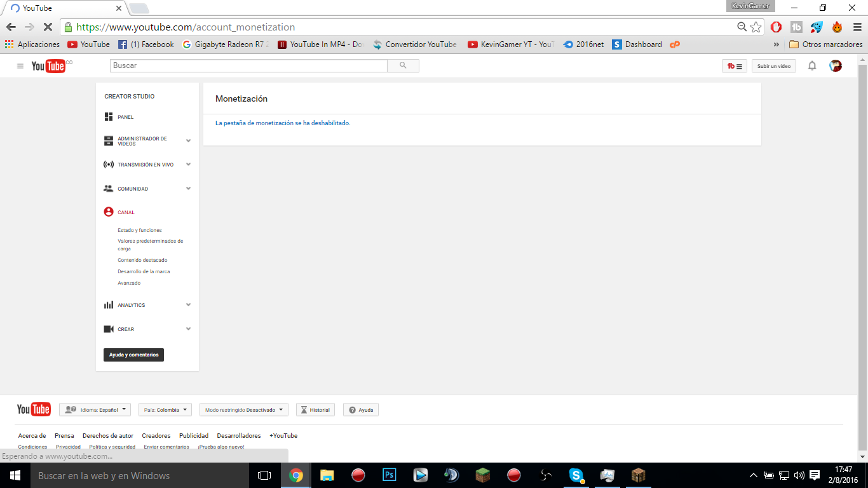Screen dimensions: 868x488
Task: Bookmark this page with the star icon
Action: [756, 27]
